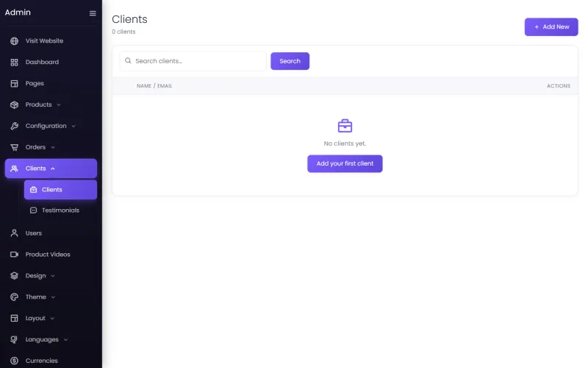Expand the Theme submenu chevron
This screenshot has width=588, height=368.
(x=53, y=297)
